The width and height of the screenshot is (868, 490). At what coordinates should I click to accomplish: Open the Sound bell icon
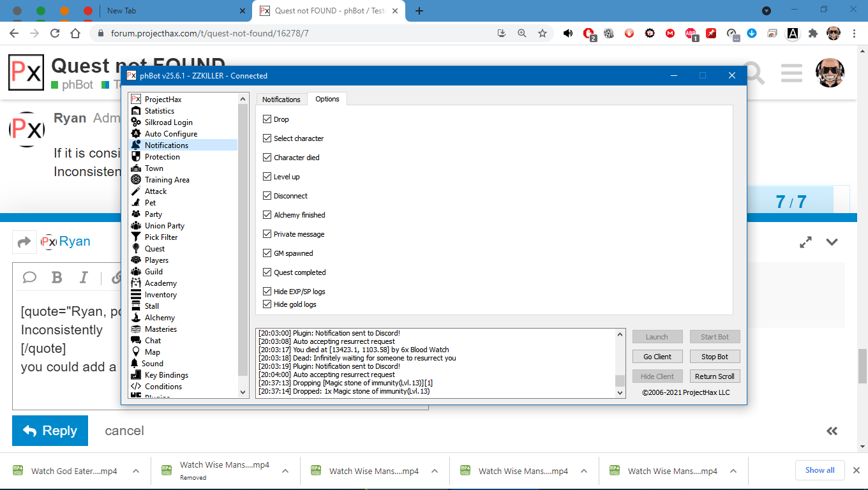(135, 364)
